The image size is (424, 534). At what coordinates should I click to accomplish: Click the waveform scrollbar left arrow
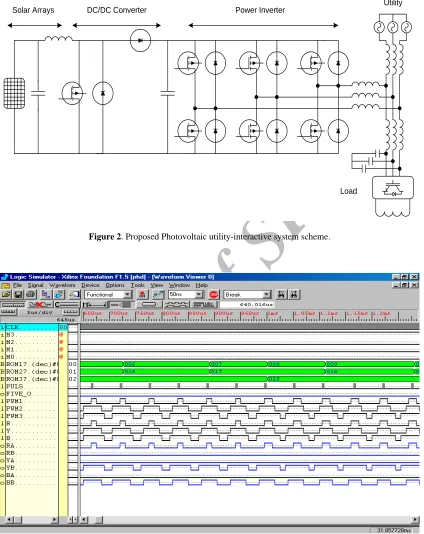[84, 520]
